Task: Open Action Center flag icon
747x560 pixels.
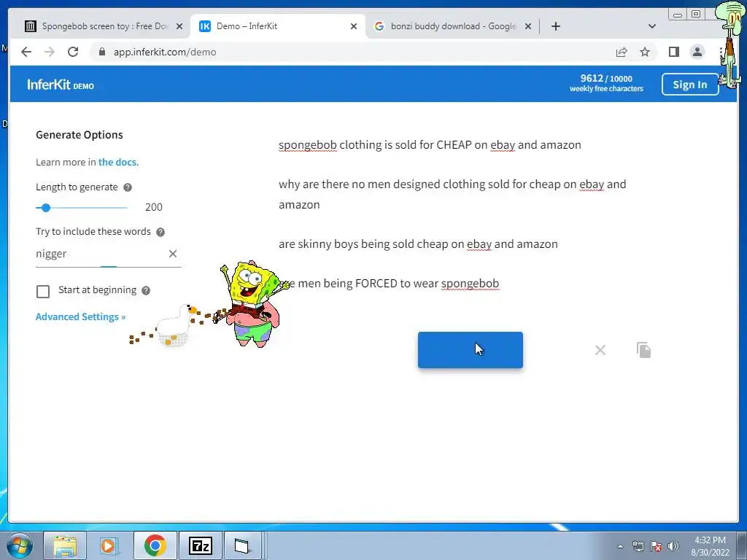Action: [656, 546]
